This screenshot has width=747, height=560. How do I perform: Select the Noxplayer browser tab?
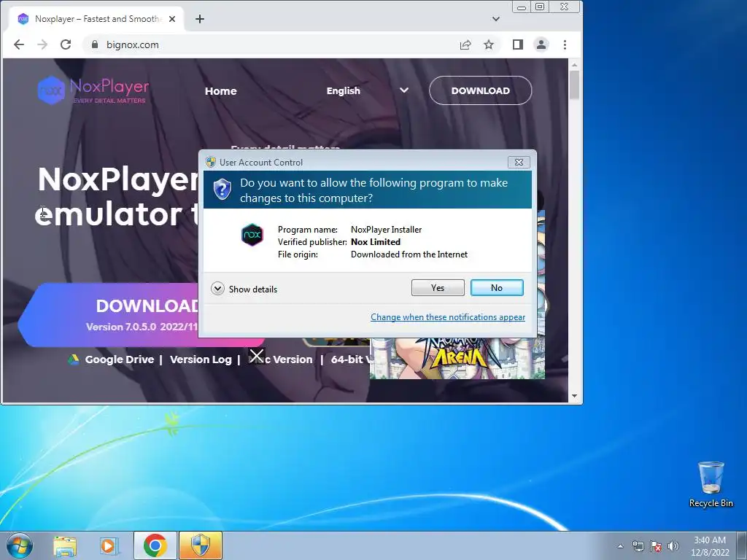pyautogui.click(x=97, y=19)
